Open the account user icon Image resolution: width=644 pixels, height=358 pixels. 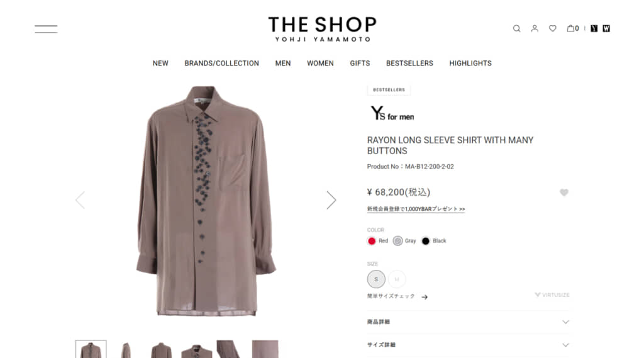point(535,28)
